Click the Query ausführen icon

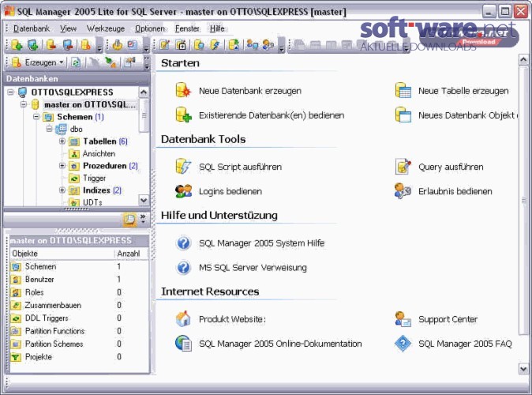(403, 167)
